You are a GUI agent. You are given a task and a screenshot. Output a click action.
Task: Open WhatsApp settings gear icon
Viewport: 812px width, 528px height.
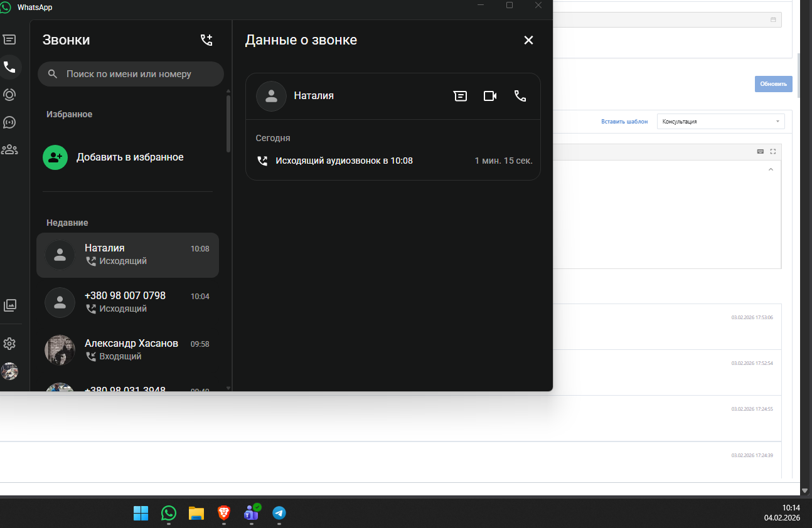tap(9, 344)
